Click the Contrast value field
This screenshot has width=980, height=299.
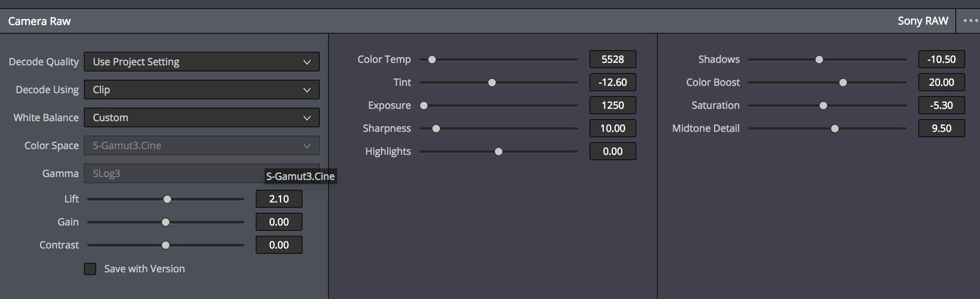click(279, 245)
